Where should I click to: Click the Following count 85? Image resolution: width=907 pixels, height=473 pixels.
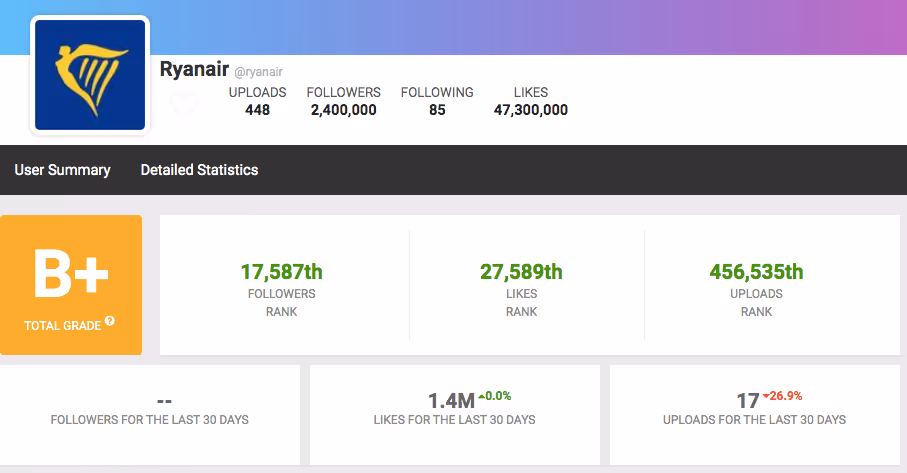click(437, 110)
